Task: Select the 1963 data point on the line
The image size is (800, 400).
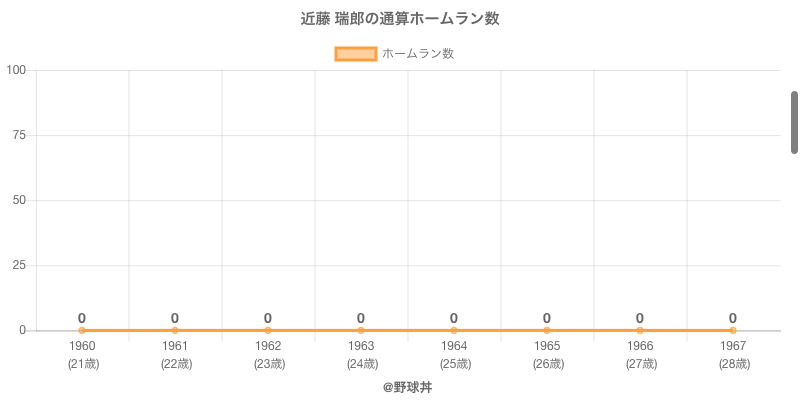Action: pyautogui.click(x=361, y=330)
